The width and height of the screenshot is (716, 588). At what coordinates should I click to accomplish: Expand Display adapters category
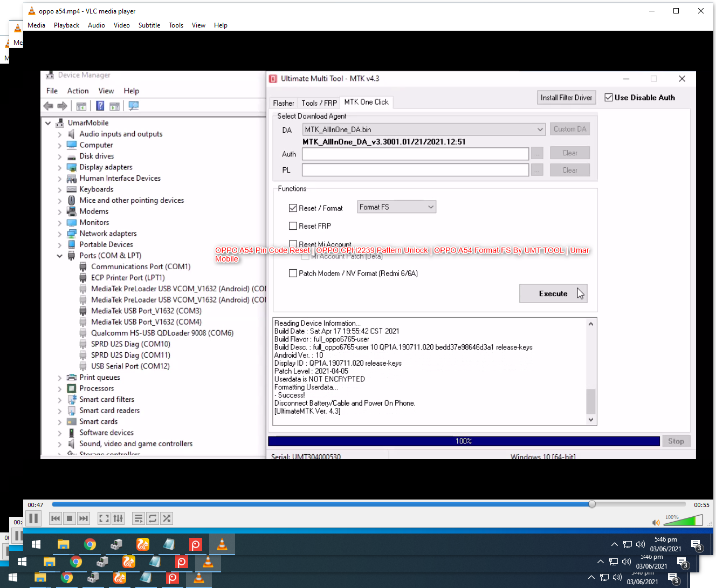pos(60,167)
